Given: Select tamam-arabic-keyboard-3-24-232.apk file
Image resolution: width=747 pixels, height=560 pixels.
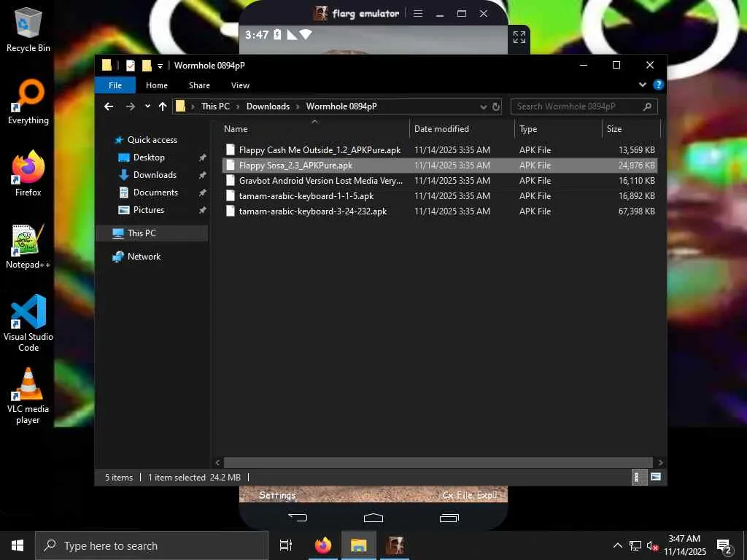Looking at the screenshot, I should point(439,211).
